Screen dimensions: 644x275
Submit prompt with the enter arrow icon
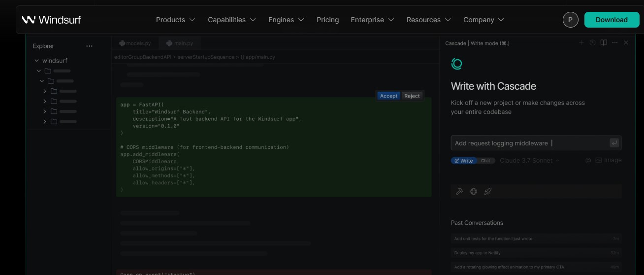(x=614, y=143)
